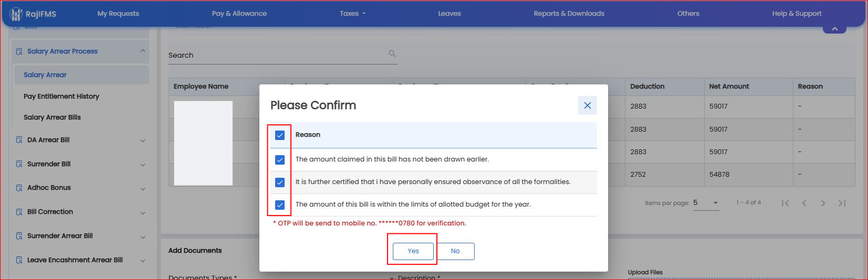The height and width of the screenshot is (280, 868).
Task: Click deduction value 2752
Action: pos(639,175)
